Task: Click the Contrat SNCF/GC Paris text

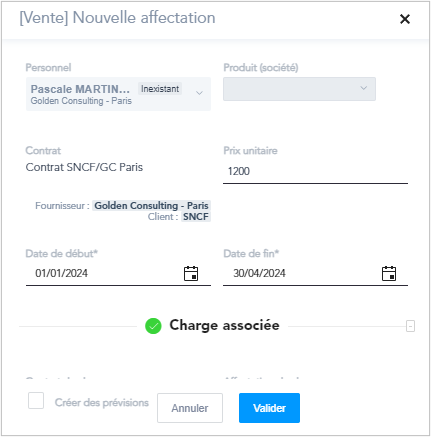Action: pos(84,167)
